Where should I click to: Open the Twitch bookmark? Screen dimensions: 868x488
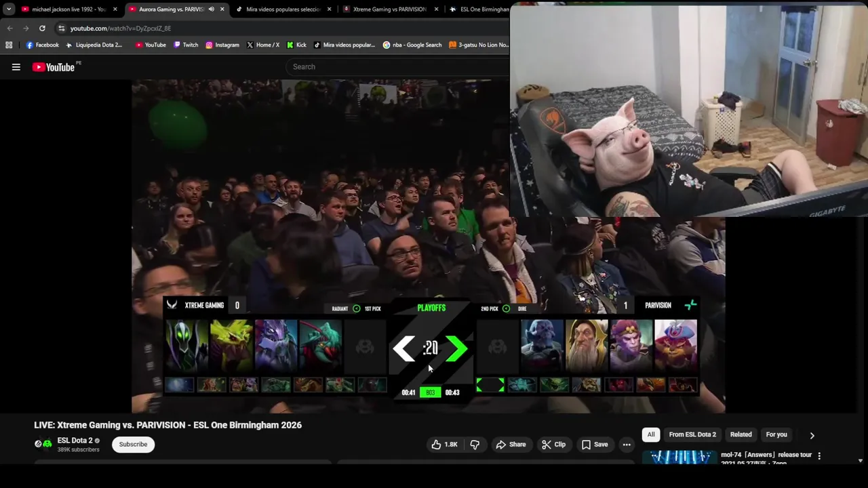pyautogui.click(x=186, y=45)
